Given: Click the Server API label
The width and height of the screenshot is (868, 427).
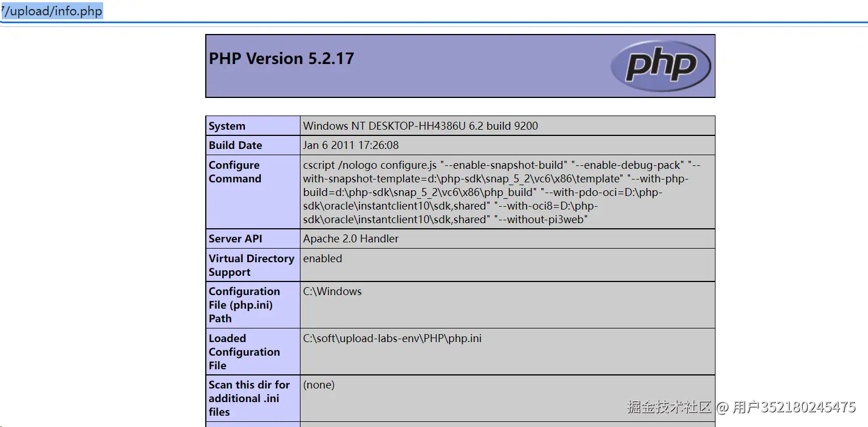Looking at the screenshot, I should [x=235, y=238].
